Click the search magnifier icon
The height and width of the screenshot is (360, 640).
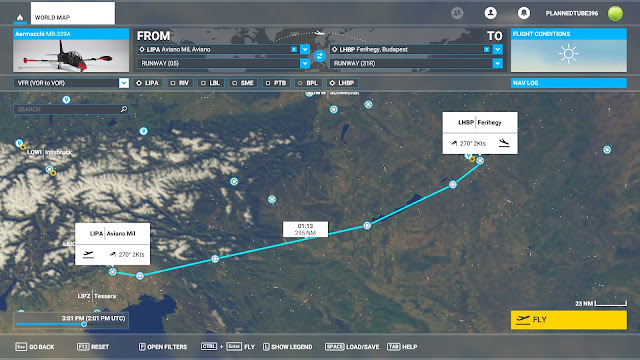tap(124, 109)
